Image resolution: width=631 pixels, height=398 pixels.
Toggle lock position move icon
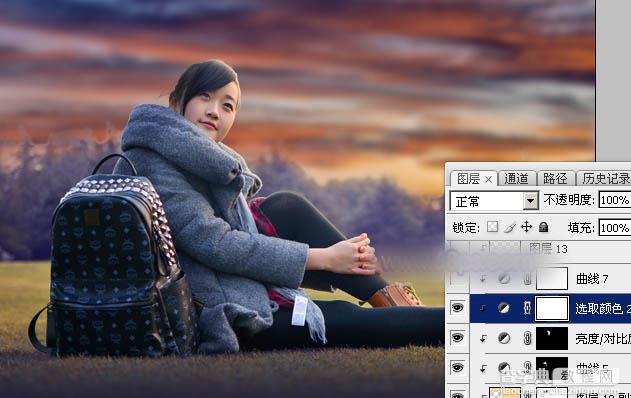526,227
